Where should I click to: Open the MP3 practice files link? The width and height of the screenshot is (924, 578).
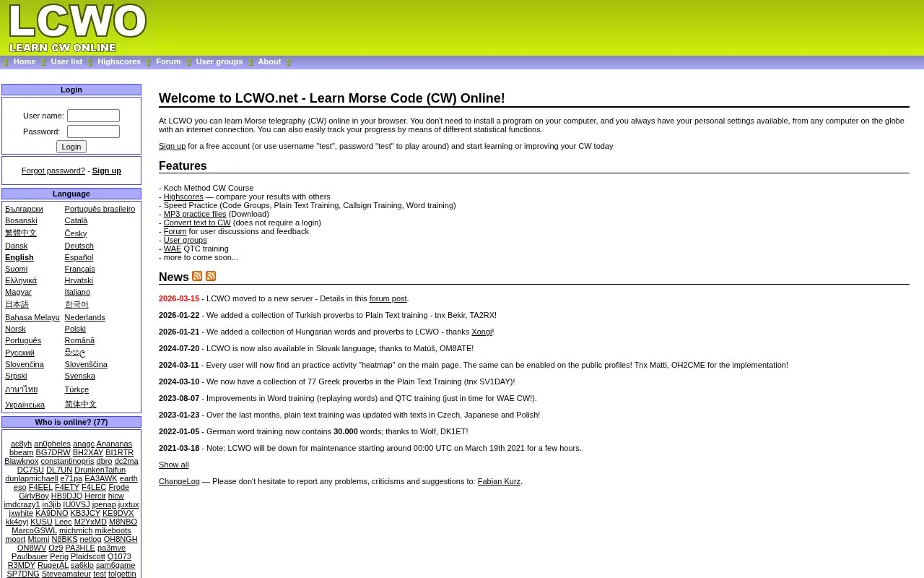(x=195, y=214)
